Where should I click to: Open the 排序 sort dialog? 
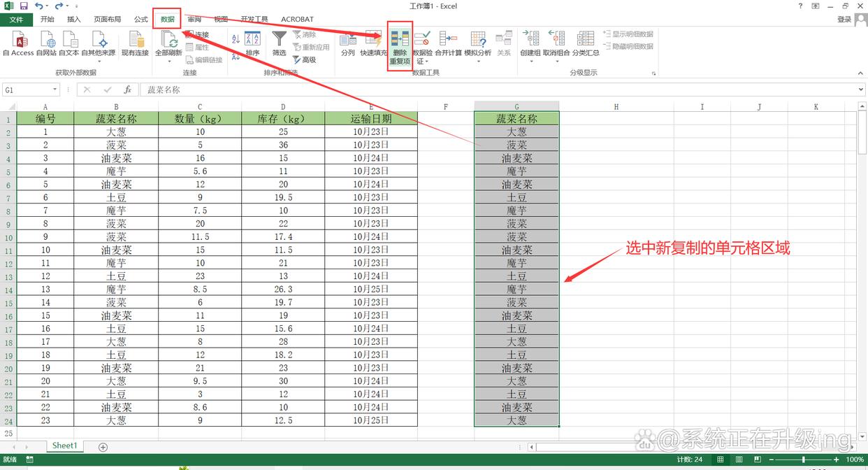[x=252, y=44]
